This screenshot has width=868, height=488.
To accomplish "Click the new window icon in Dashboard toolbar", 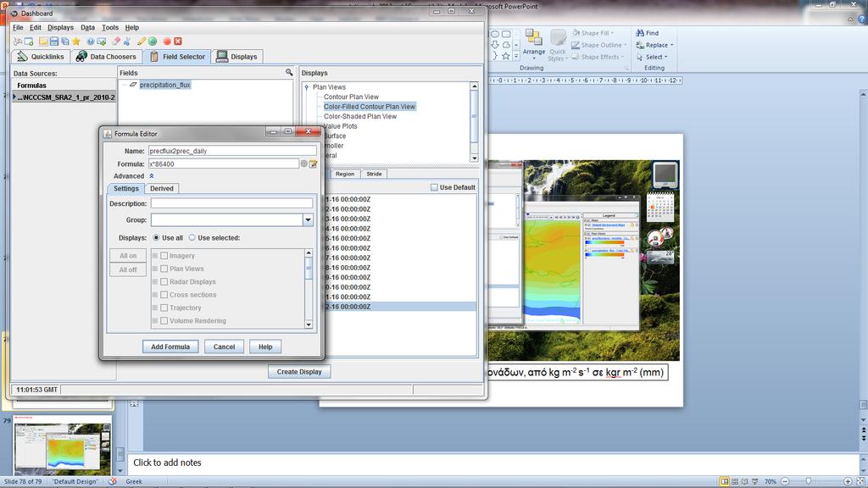I will [x=29, y=42].
